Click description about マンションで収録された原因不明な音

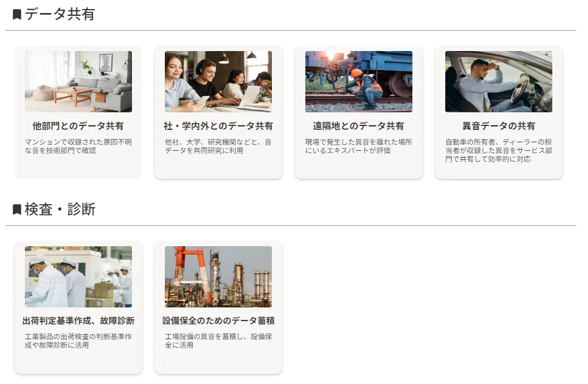tap(78, 146)
